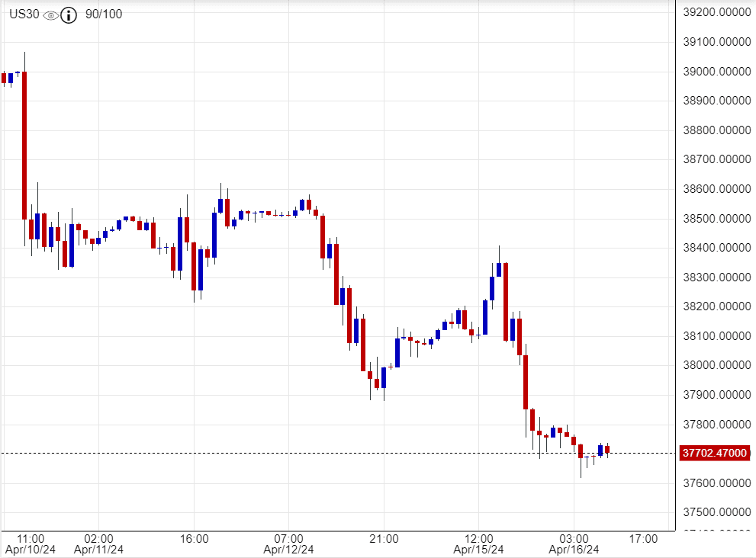Click the 39000.00000 price axis label

715,72
